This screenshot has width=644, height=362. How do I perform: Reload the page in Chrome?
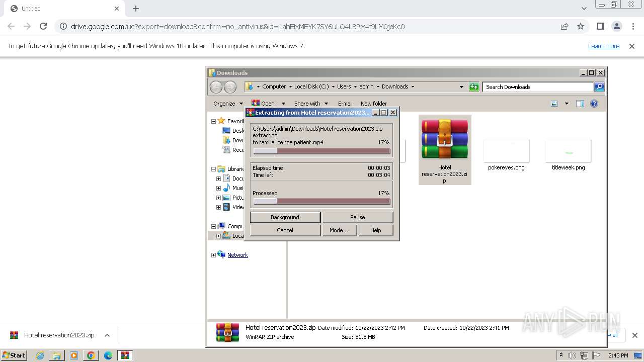(43, 26)
